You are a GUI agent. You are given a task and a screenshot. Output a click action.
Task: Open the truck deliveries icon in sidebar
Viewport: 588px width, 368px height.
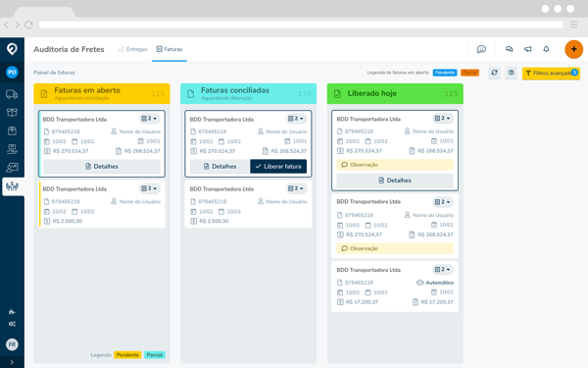12,94
